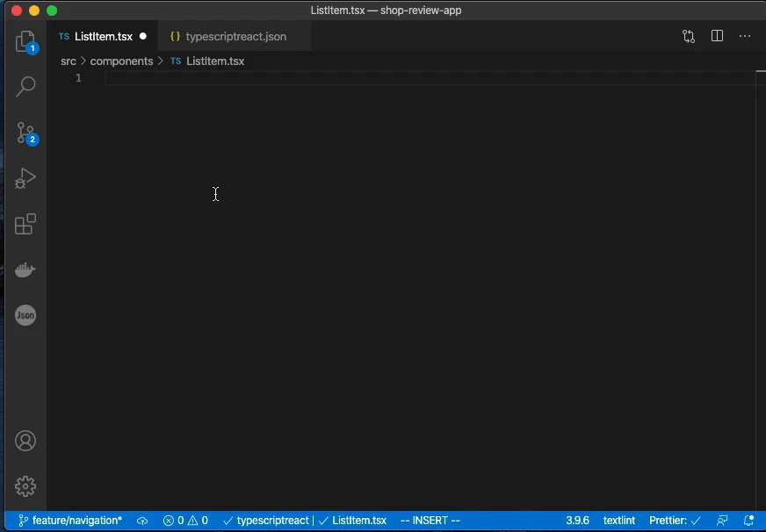Open the Explorer view in activity bar
766x532 pixels.
(x=25, y=41)
